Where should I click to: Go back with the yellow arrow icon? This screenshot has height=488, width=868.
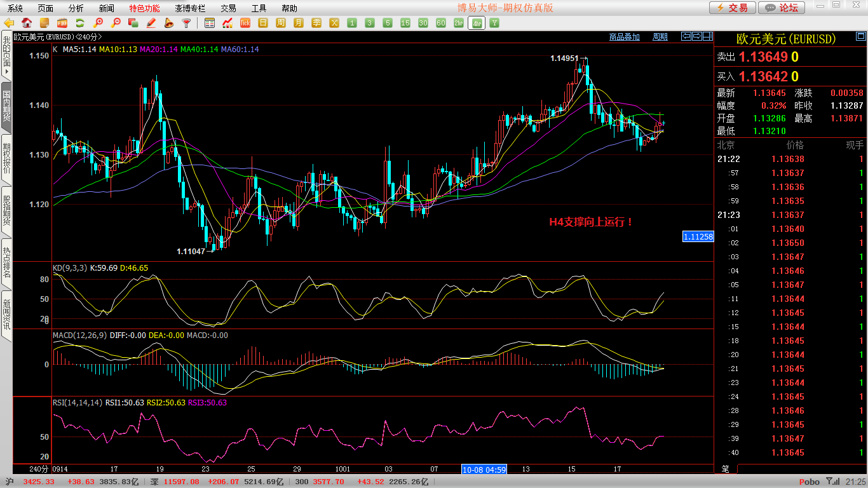point(9,23)
